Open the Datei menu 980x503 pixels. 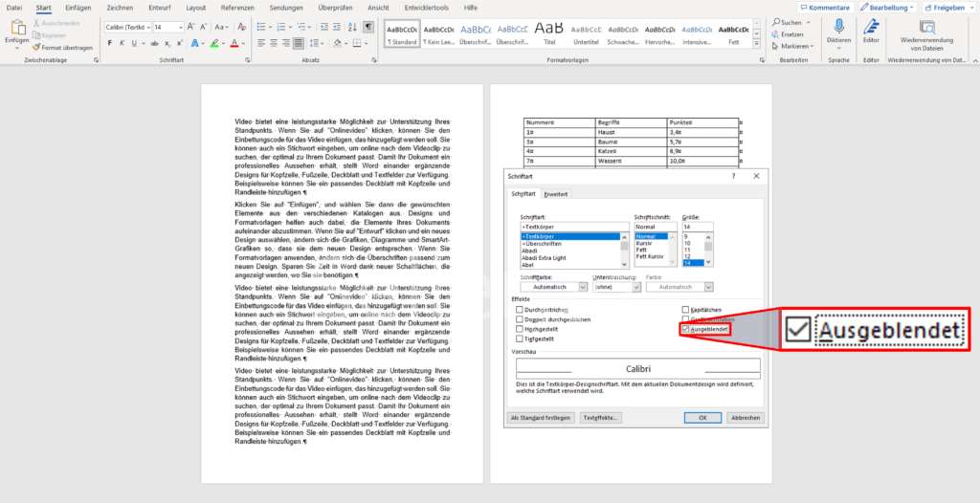[x=13, y=8]
